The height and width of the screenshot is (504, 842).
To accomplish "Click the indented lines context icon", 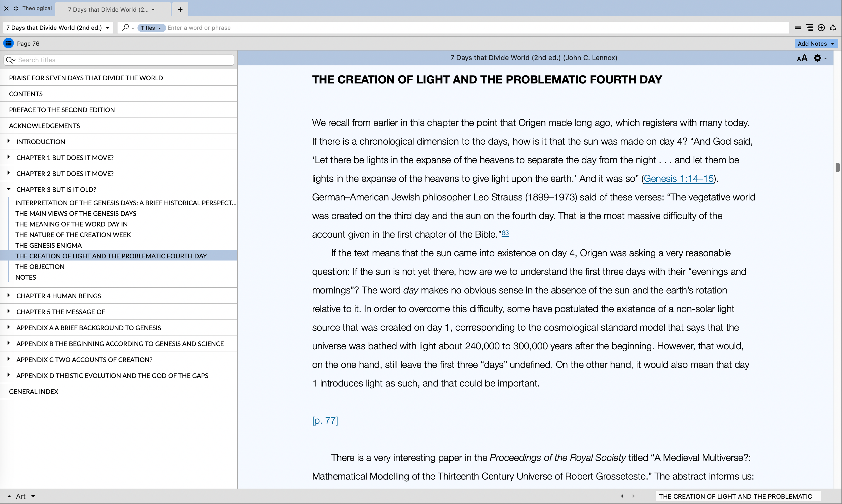I will (x=810, y=28).
